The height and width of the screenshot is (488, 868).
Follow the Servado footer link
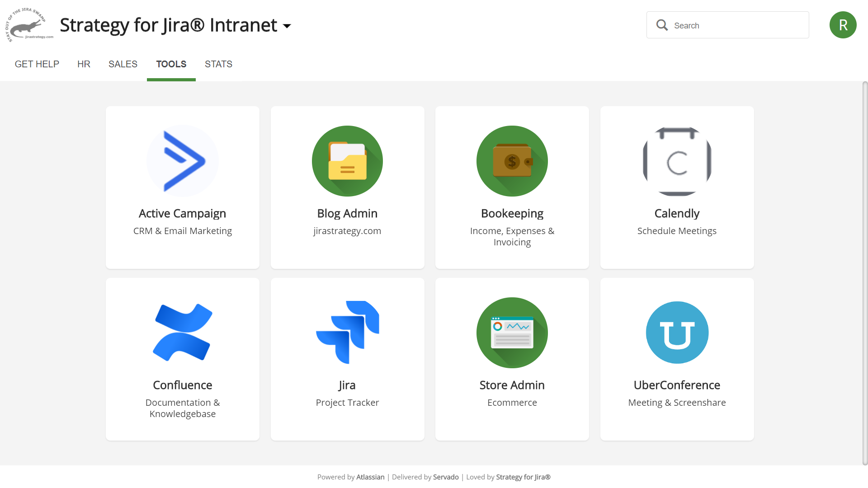446,477
